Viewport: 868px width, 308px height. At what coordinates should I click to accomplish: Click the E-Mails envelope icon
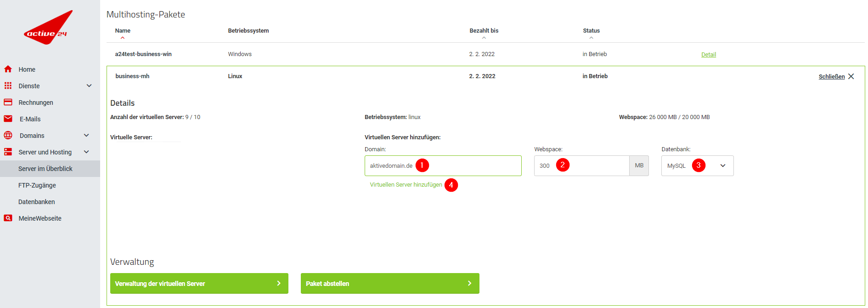pyautogui.click(x=8, y=119)
